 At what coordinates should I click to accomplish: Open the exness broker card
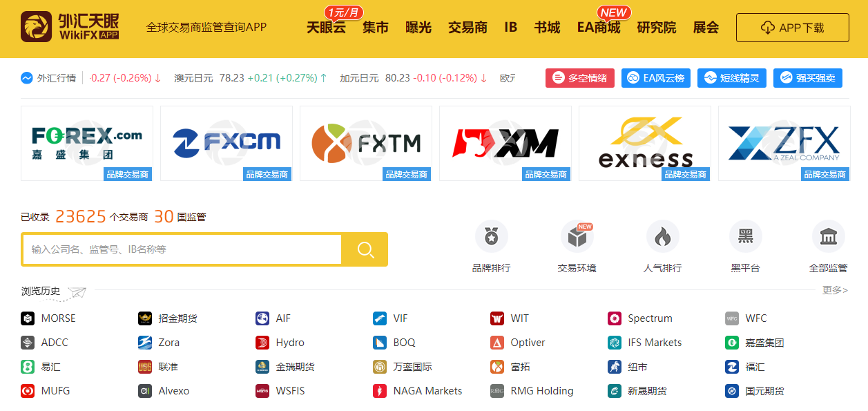pos(645,143)
